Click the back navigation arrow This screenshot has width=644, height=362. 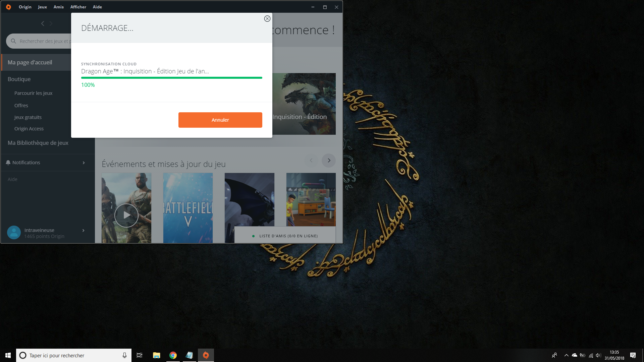point(43,23)
